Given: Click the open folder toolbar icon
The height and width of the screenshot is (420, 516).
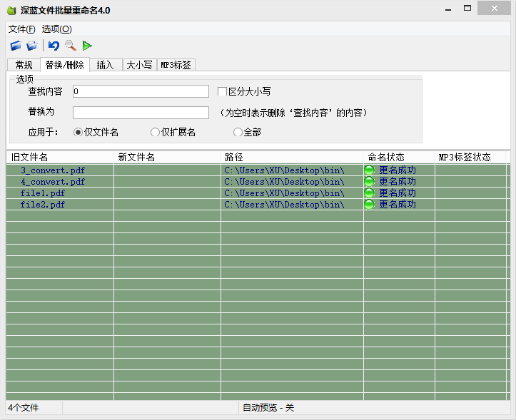Looking at the screenshot, I should point(32,46).
